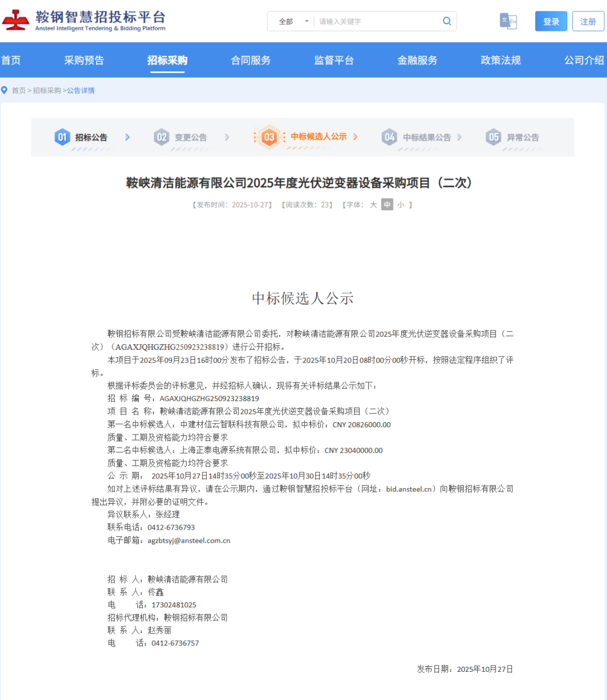
Task: Click the 04 hexagon step icon
Action: click(389, 137)
